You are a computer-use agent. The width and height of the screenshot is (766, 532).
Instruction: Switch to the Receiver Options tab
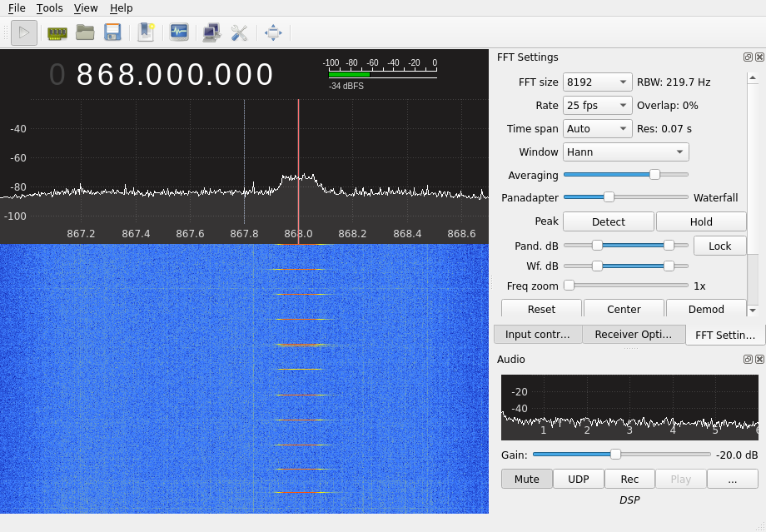(x=633, y=335)
